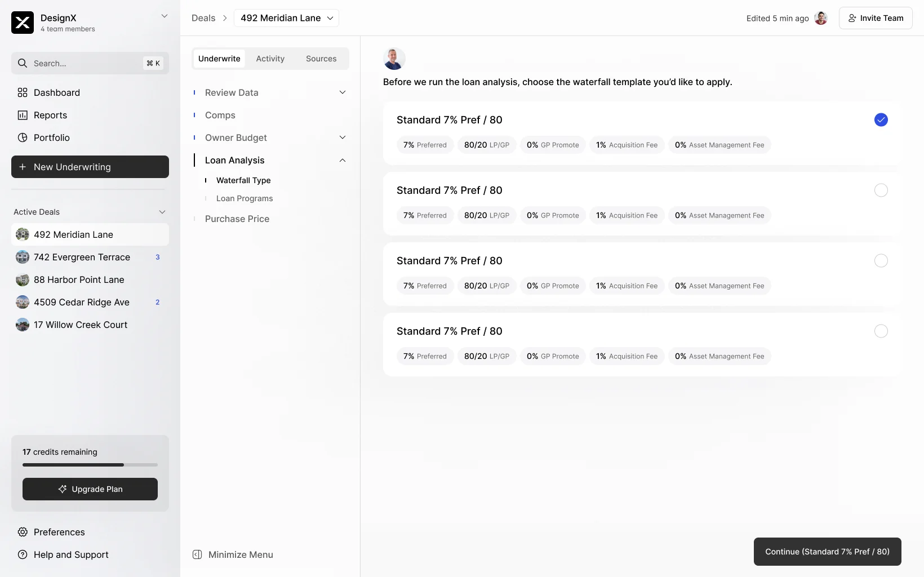924x577 pixels.
Task: Click the checked waterfall template radio button
Action: 881,119
